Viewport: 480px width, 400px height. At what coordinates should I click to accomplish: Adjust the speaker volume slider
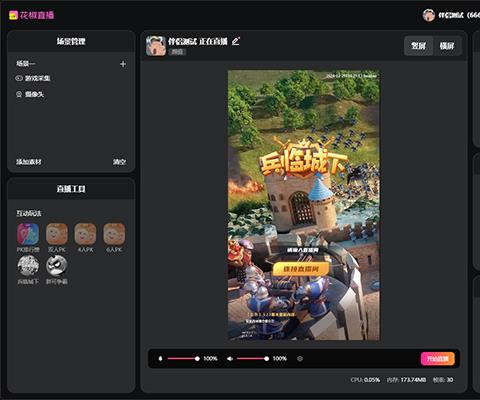pos(252,359)
